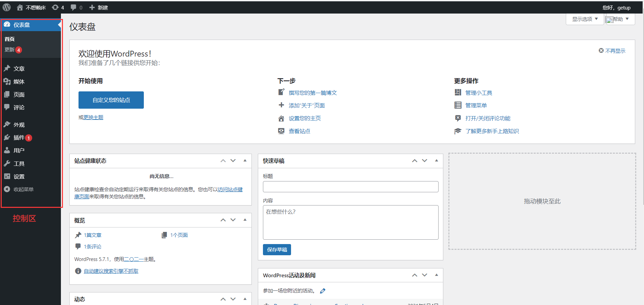The width and height of the screenshot is (644, 305).
Task: Click 撰写您的第一篇博文 link
Action: tap(313, 93)
